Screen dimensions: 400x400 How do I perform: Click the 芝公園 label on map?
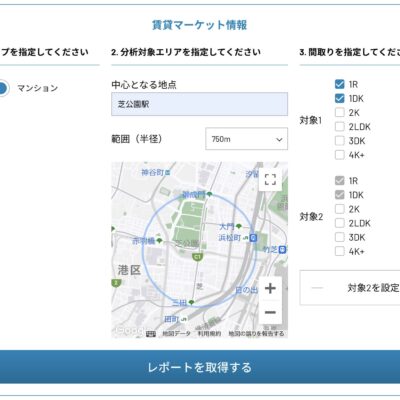click(187, 243)
